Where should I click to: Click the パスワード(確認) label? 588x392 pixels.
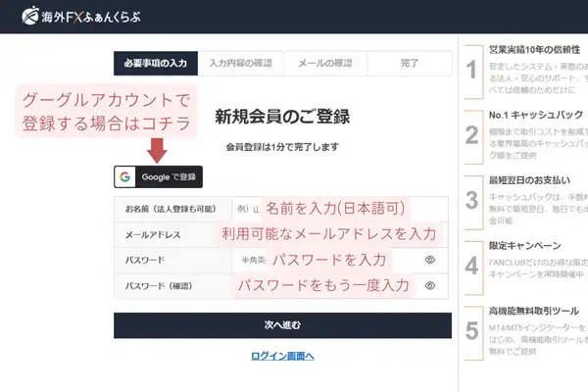point(159,286)
